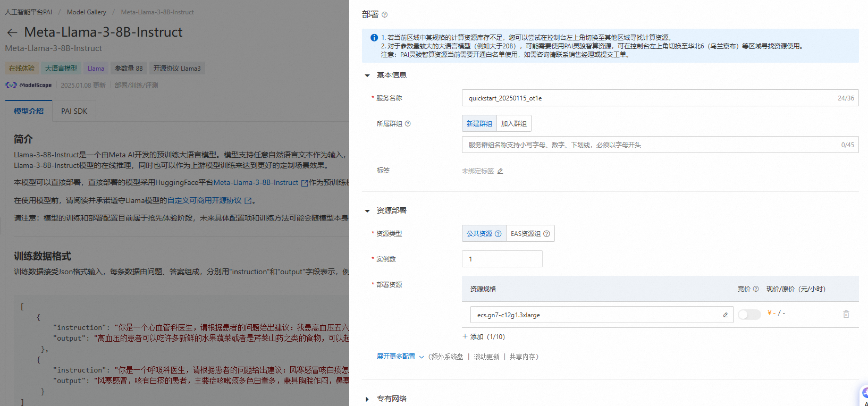The height and width of the screenshot is (406, 868).
Task: Open the Meta-Llama-3-8B-Instruct HuggingFace link
Action: [x=256, y=183]
